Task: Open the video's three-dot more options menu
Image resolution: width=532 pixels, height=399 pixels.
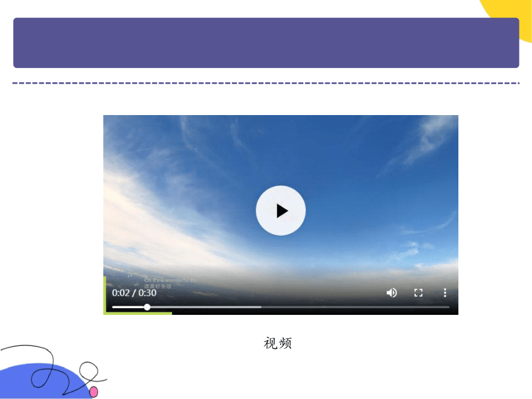Action: click(445, 293)
